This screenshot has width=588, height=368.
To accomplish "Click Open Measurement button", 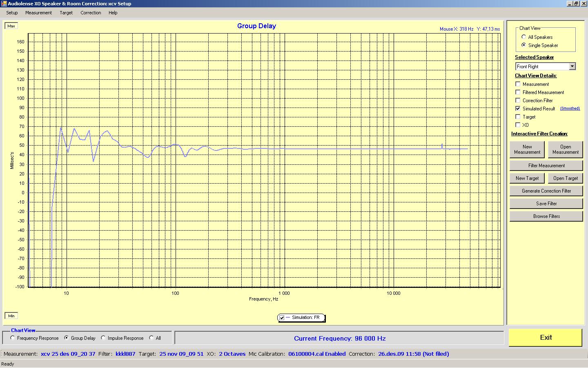I will click(565, 149).
